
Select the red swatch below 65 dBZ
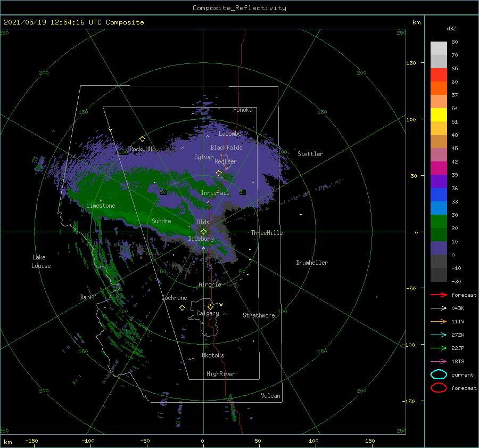tap(439, 75)
